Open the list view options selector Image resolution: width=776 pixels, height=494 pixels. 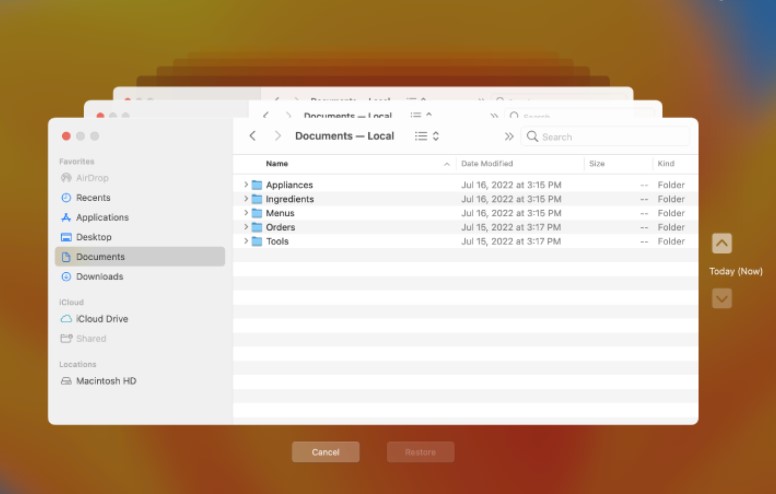427,136
